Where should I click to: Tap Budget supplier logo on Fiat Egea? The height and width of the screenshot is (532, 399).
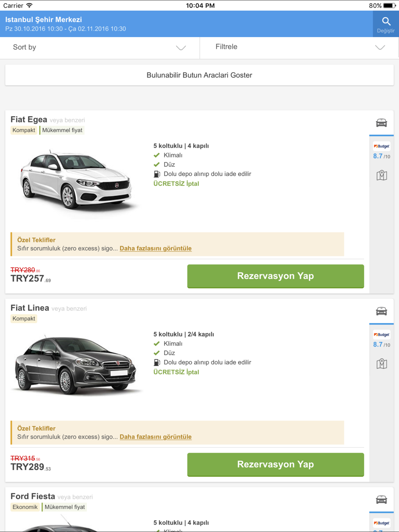coord(381,146)
